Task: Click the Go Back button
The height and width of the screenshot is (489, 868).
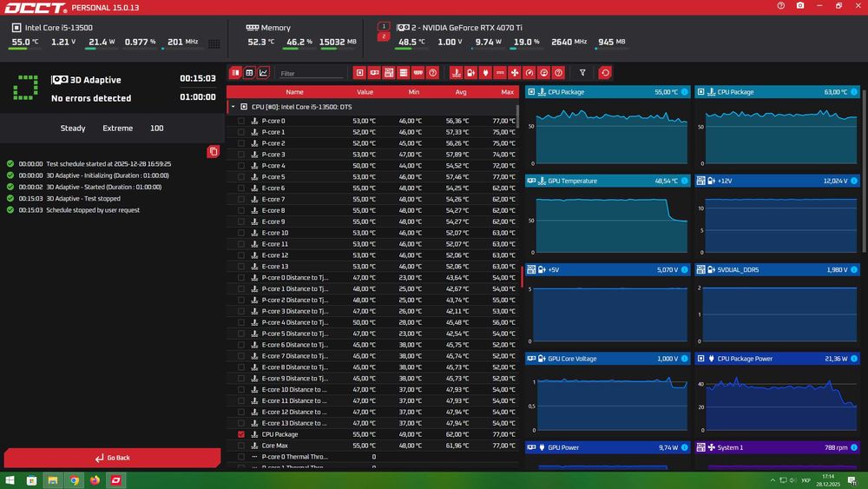Action: click(112, 458)
